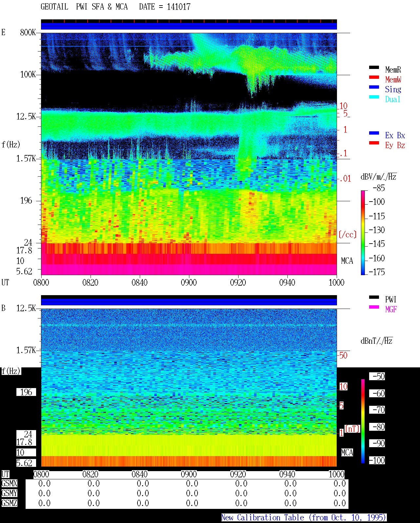
Task: Click the magnetic field dBnT color scale bar
Action: click(x=363, y=421)
